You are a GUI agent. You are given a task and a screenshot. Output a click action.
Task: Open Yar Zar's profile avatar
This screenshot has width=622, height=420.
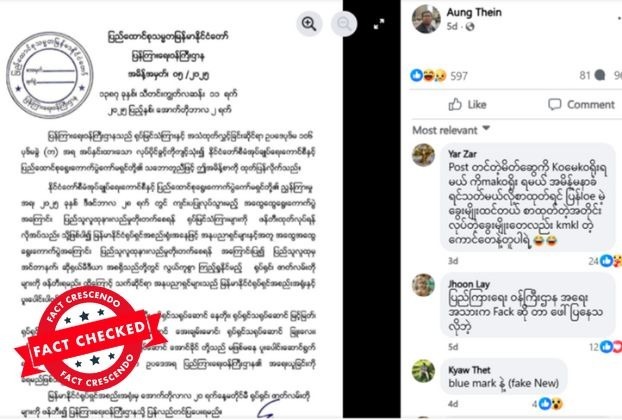point(423,155)
